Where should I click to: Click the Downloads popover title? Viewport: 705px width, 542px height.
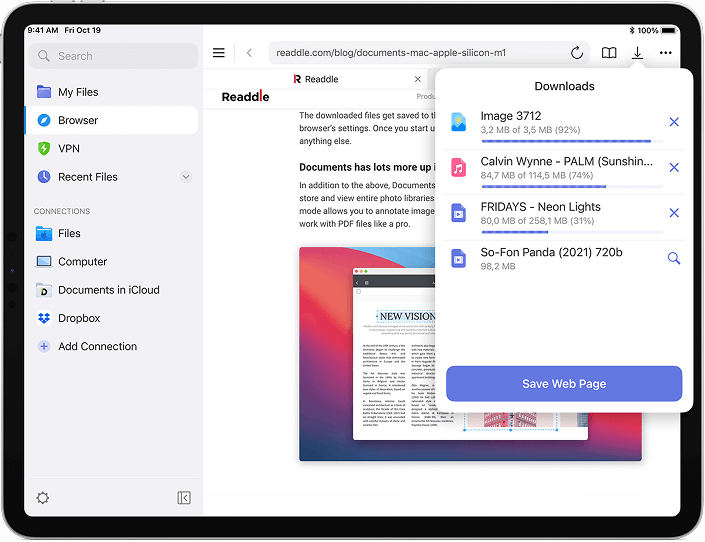(564, 86)
